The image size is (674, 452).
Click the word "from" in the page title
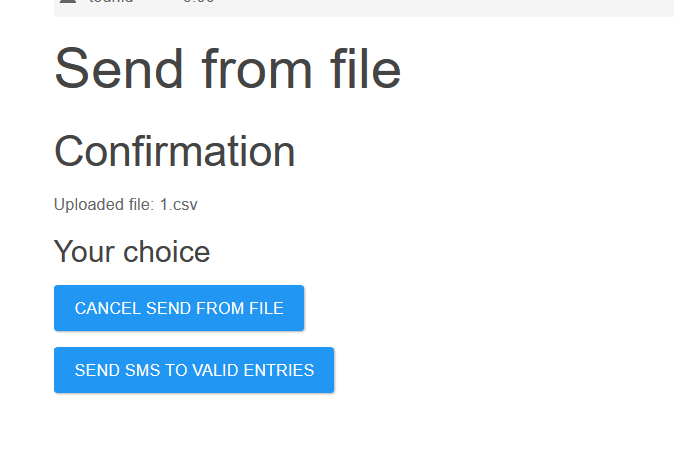coord(246,69)
